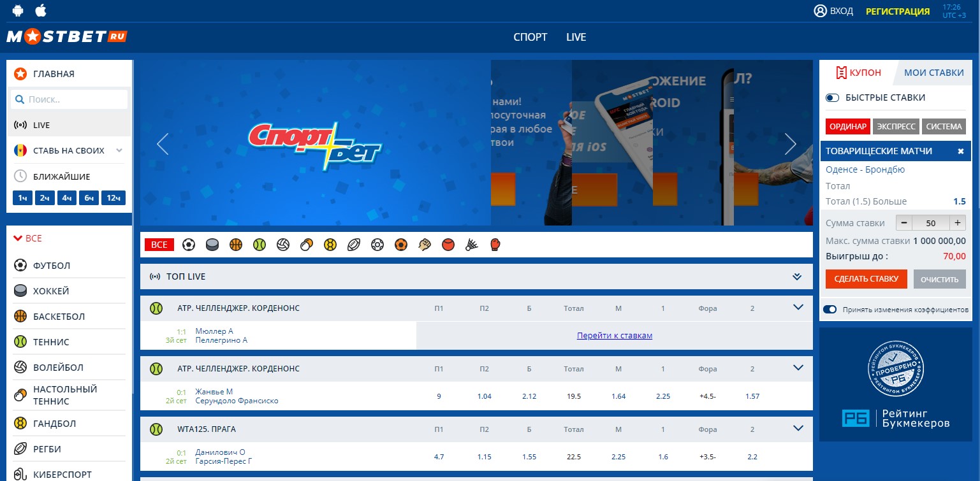The image size is (980, 481).
Task: Select the rugby ball icon in the filter bar
Action: tap(354, 245)
